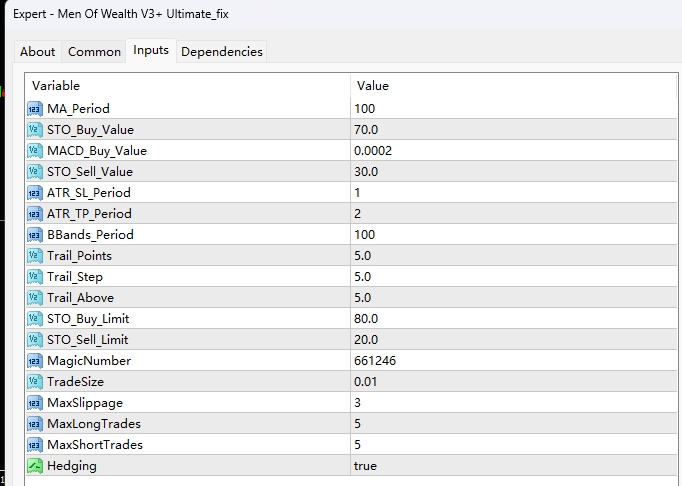This screenshot has height=486, width=682.
Task: Click the icon beside MACD_Buy_Value
Action: (x=35, y=150)
